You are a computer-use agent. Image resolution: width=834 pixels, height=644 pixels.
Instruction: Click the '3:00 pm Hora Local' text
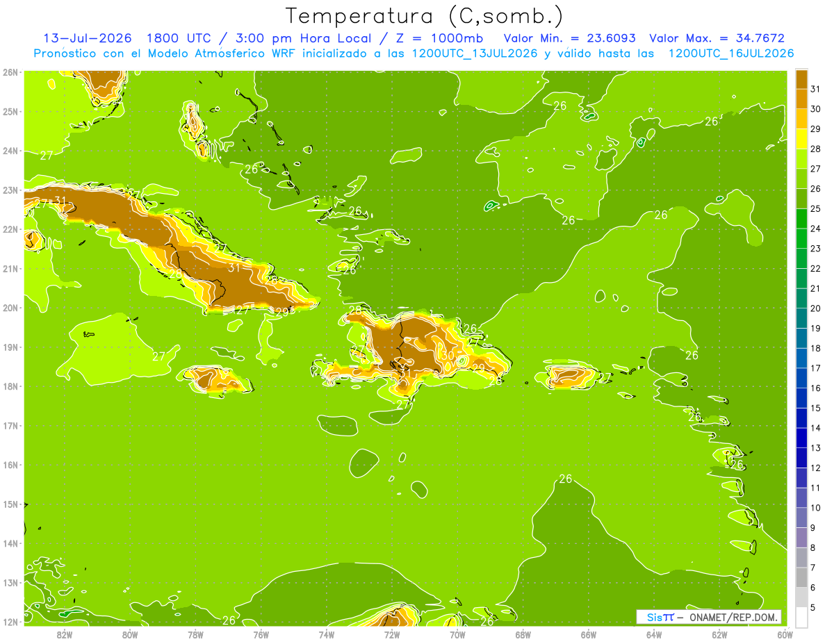[300, 38]
